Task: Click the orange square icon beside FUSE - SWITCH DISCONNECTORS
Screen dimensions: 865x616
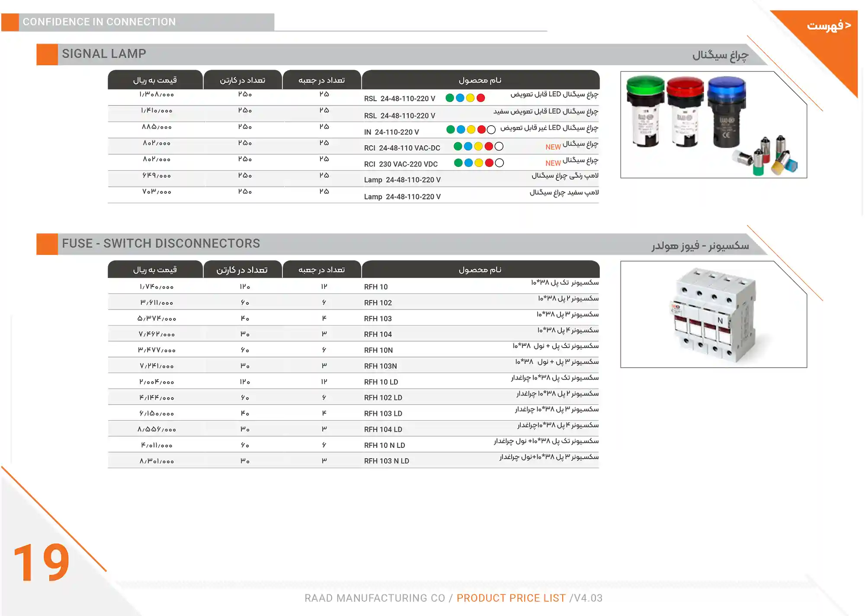Action: tap(46, 243)
